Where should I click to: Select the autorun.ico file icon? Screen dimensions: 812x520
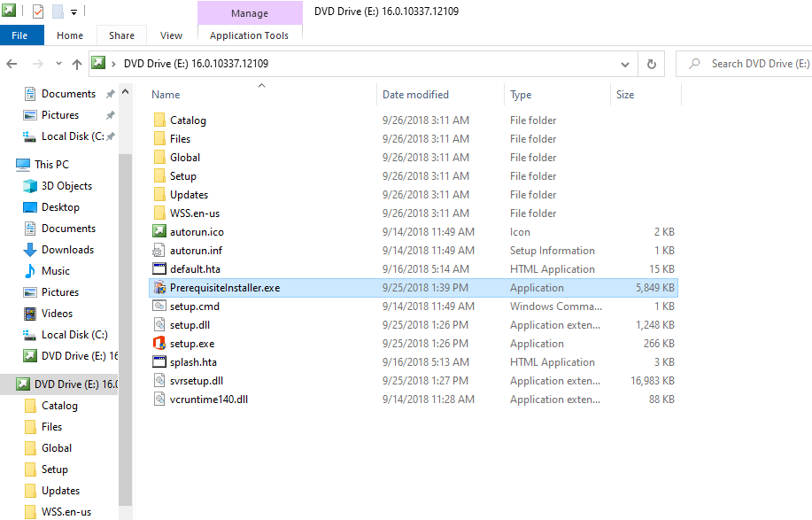(159, 231)
